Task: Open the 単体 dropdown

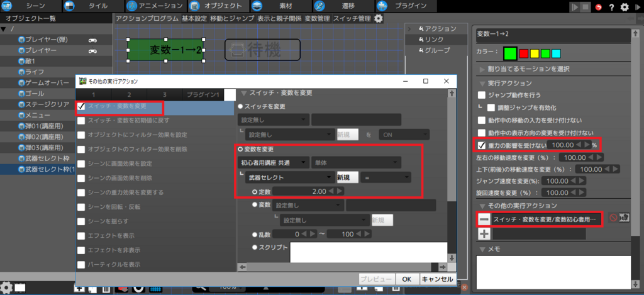Action: [x=356, y=163]
